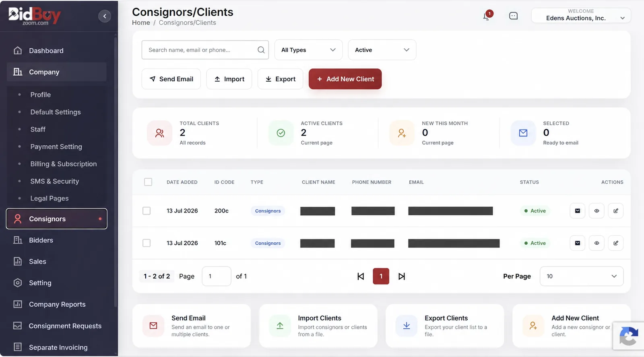
Task: Follow the Home breadcrumb link
Action: (x=141, y=23)
